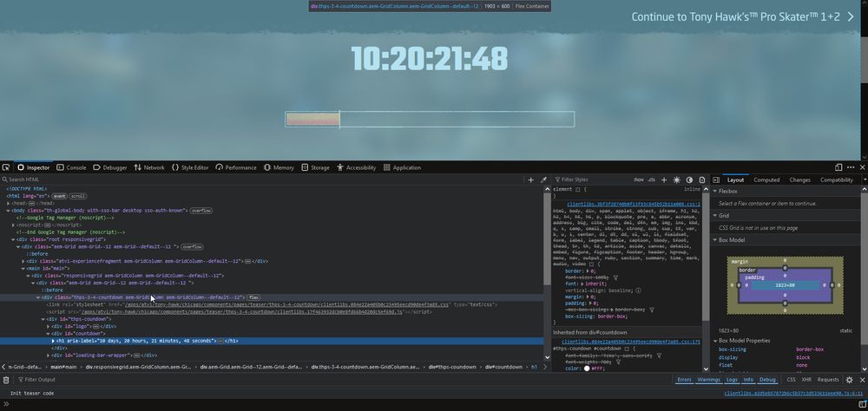Collapse the Box Model section
The width and height of the screenshot is (868, 411).
click(x=715, y=240)
